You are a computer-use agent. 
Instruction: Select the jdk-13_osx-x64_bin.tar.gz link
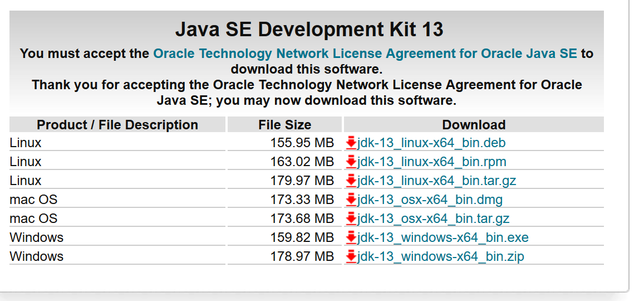433,219
